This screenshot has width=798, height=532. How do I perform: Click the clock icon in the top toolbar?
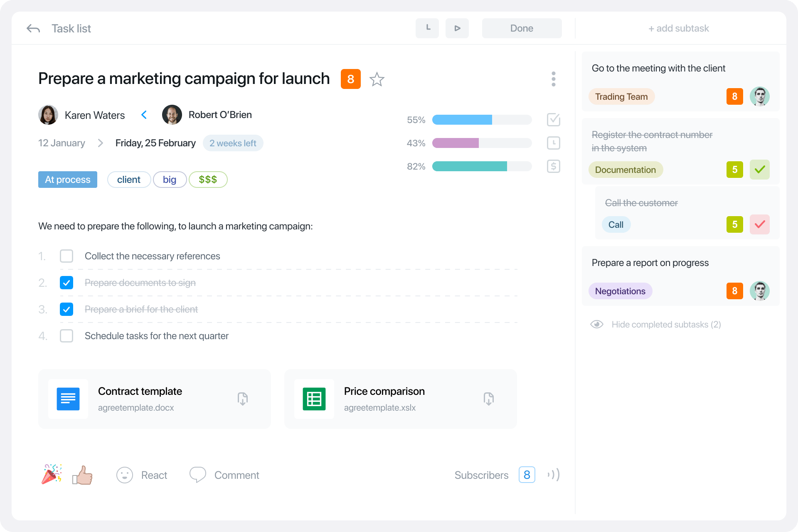(427, 28)
